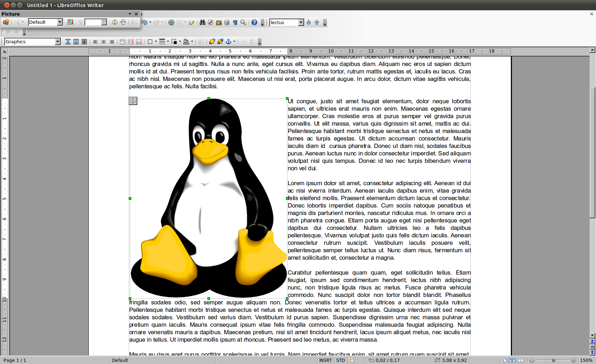Find next occurrence with down arrow
Image resolution: width=596 pixels, height=364 pixels.
point(309,22)
